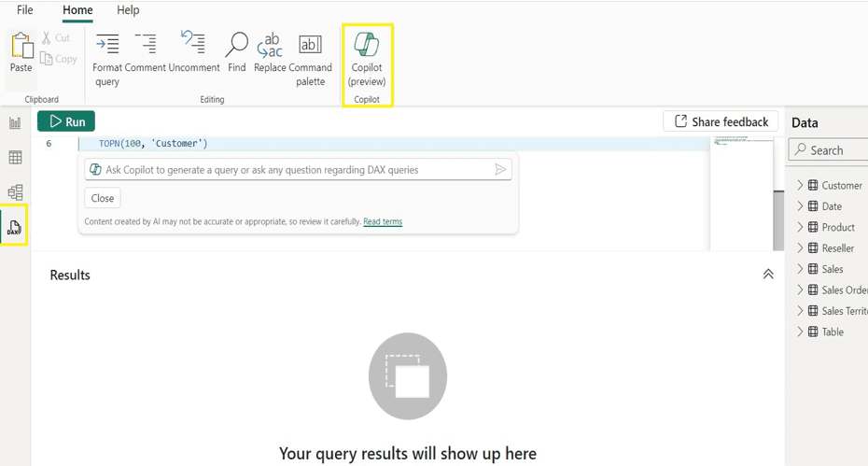Screen dimensions: 868x466
Task: Open the Read terms link
Action: [383, 222]
